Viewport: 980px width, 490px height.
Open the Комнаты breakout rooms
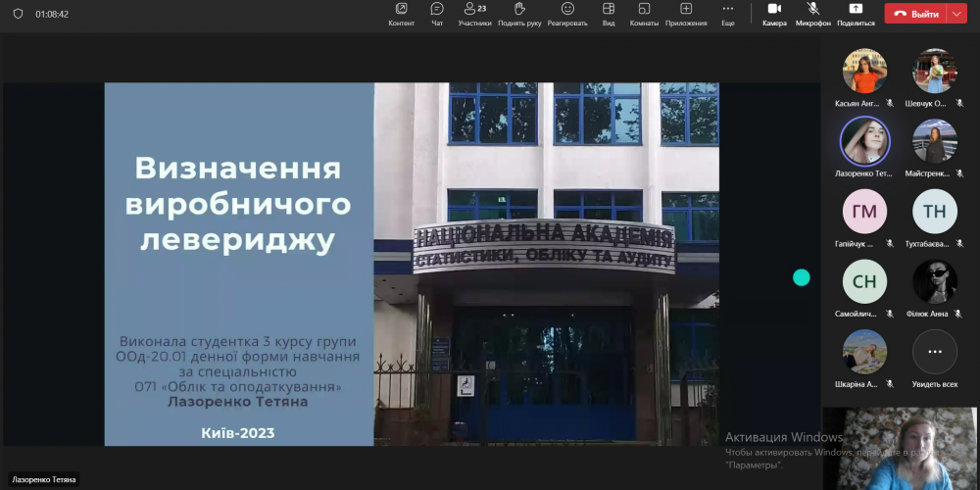tap(644, 14)
